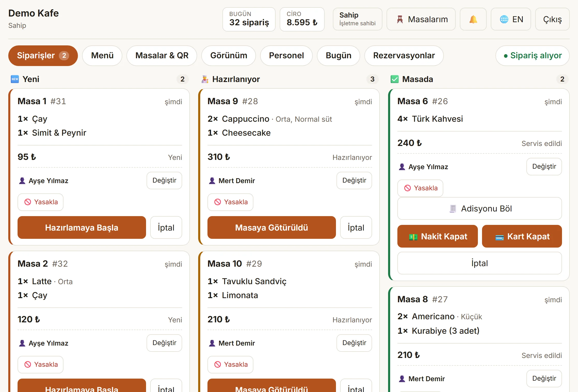Click the chair icon in Masalarım
The width and height of the screenshot is (578, 392).
coord(400,19)
